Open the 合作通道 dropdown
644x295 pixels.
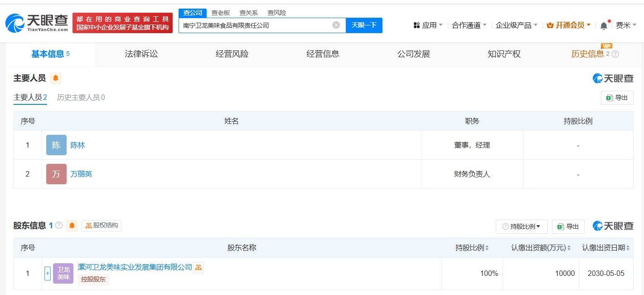click(x=469, y=25)
